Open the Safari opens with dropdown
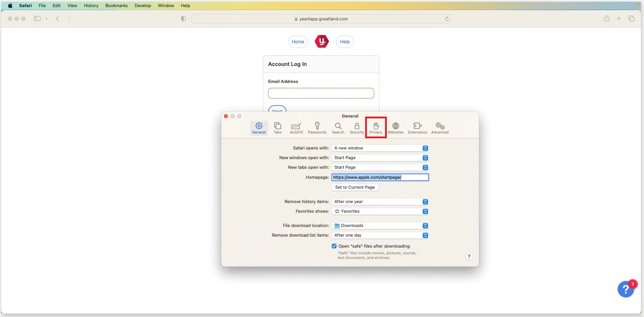The image size is (644, 317). pyautogui.click(x=380, y=148)
